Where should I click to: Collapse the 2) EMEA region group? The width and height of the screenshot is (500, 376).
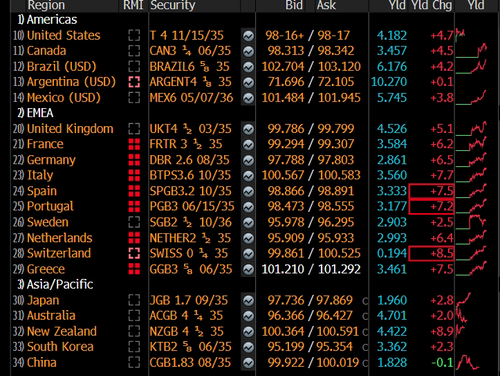coord(35,113)
